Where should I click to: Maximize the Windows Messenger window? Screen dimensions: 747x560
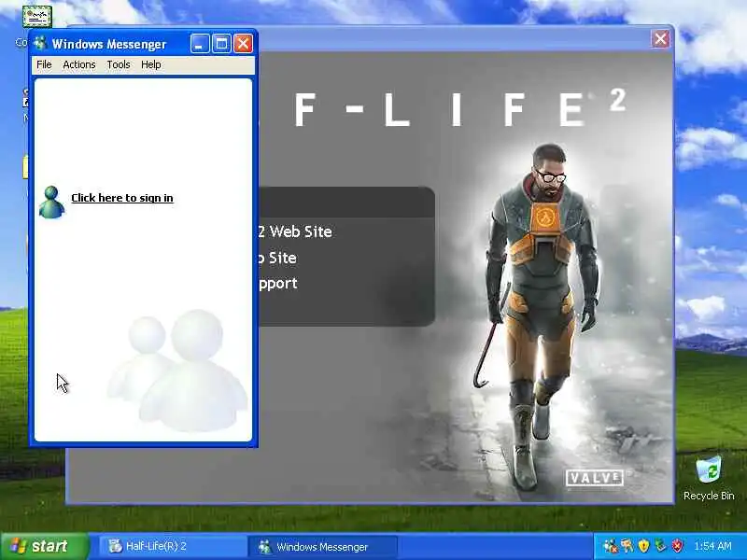click(221, 44)
